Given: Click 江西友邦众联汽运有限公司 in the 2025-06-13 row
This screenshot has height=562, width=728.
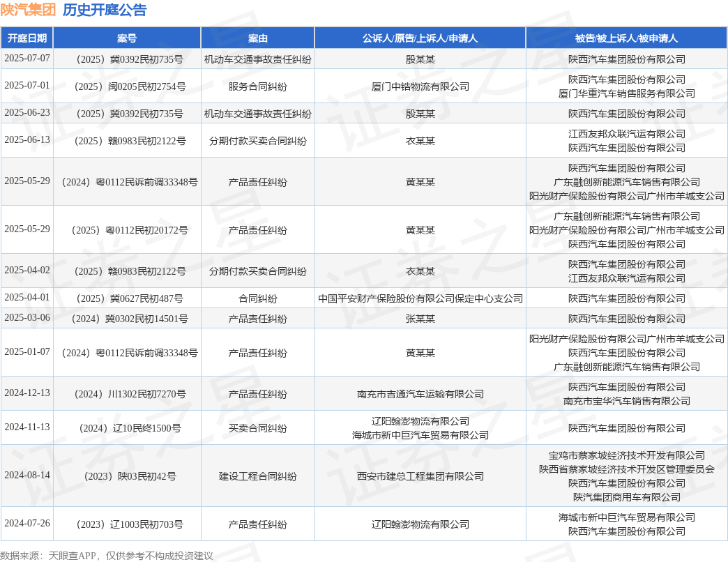Looking at the screenshot, I should pyautogui.click(x=626, y=134).
